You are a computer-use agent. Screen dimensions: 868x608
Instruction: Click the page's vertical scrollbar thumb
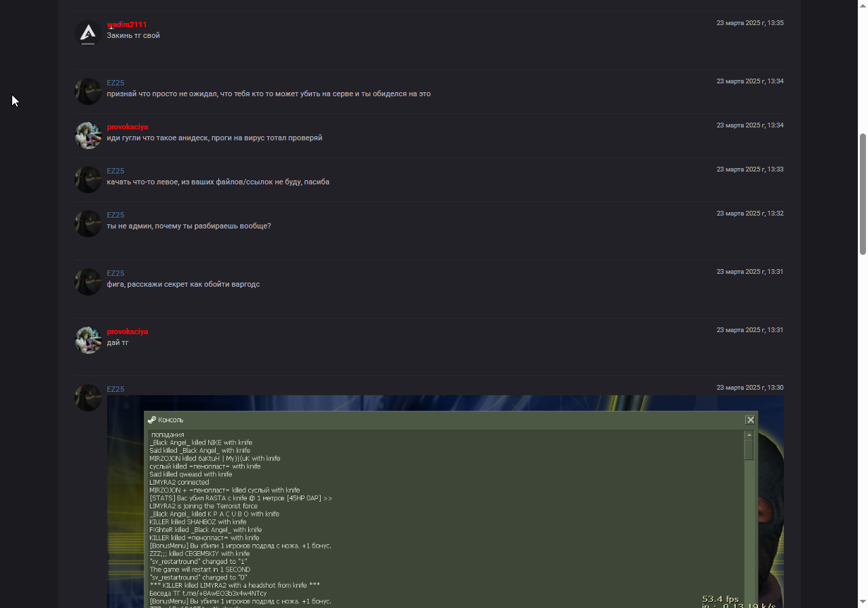click(863, 194)
